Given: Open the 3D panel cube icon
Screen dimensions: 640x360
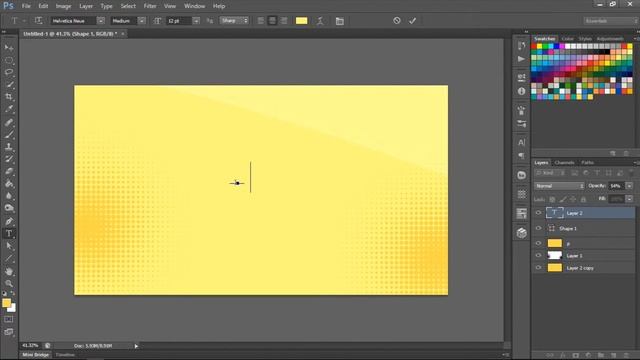Looking at the screenshot, I should point(522,233).
